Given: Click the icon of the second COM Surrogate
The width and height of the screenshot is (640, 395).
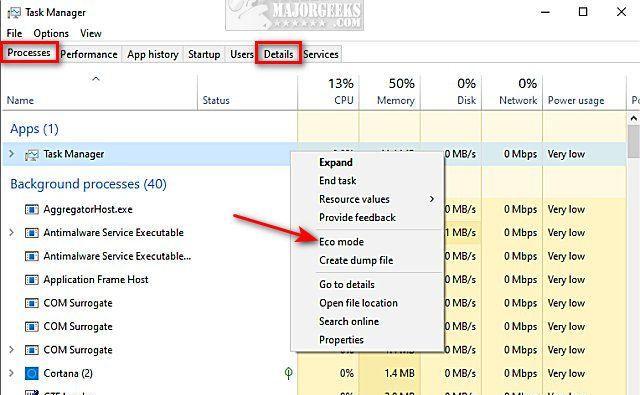Looking at the screenshot, I should [31, 327].
